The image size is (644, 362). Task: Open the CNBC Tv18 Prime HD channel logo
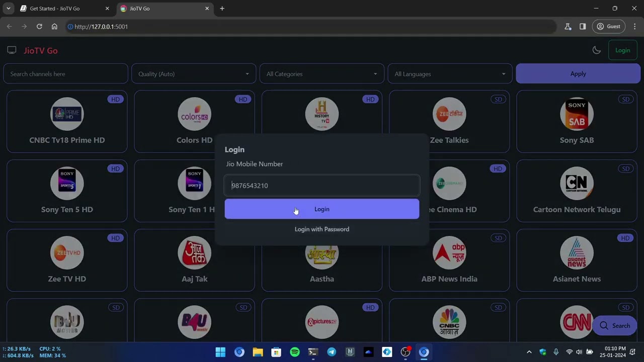(x=67, y=114)
